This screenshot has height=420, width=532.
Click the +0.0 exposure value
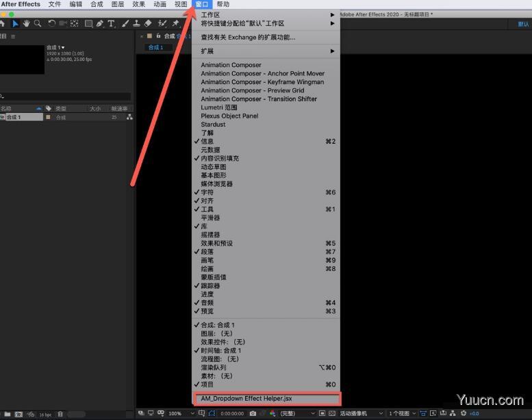474,414
